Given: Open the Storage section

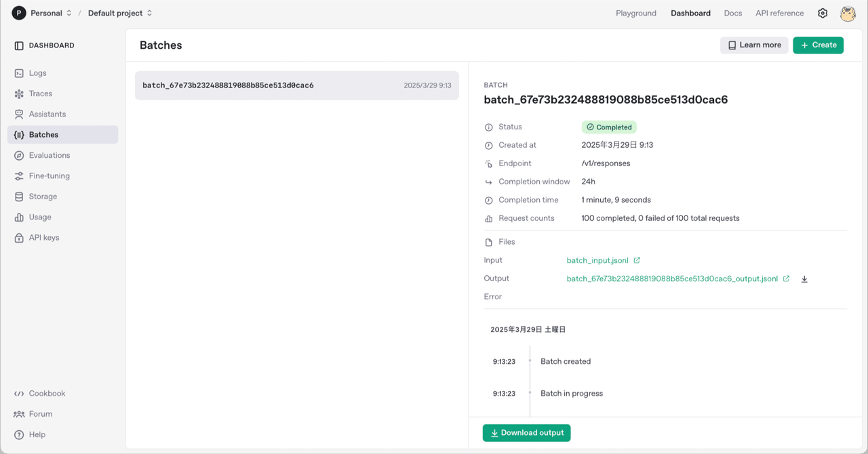Looking at the screenshot, I should 43,196.
